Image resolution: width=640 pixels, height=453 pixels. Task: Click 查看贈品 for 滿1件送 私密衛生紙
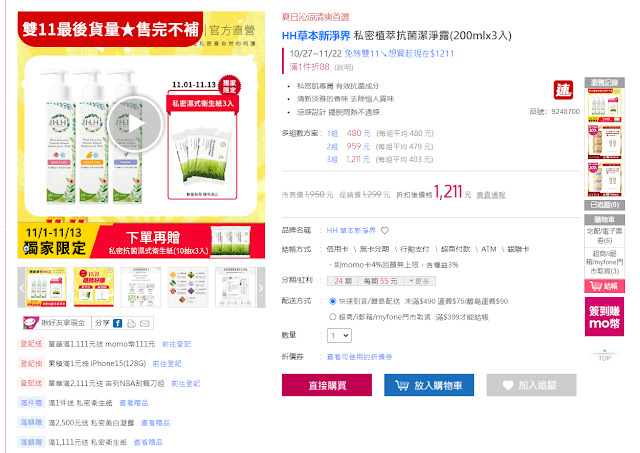coord(134,403)
